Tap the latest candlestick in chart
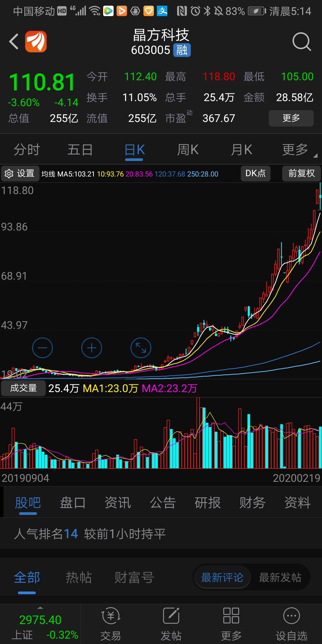Viewport: 322px width, 644px height. click(320, 196)
